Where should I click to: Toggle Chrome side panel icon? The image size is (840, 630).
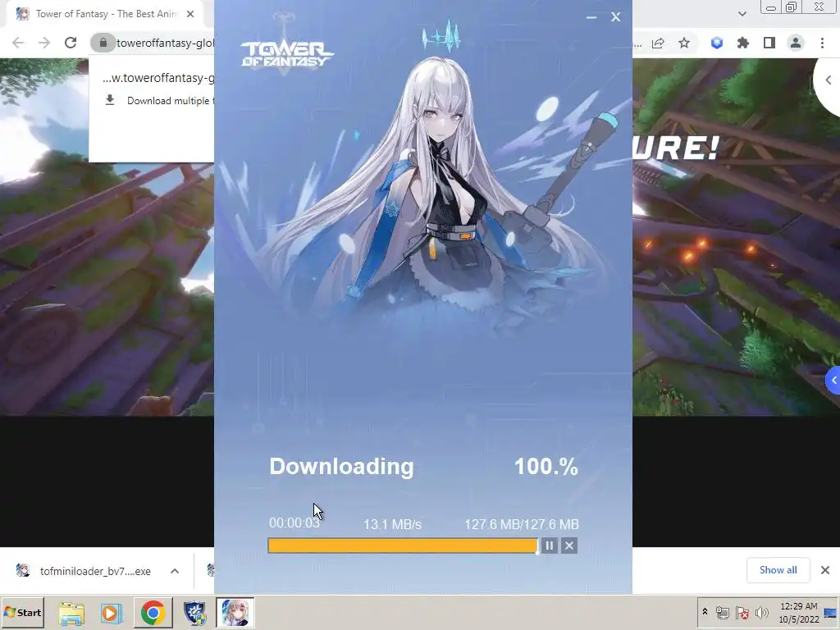point(769,43)
